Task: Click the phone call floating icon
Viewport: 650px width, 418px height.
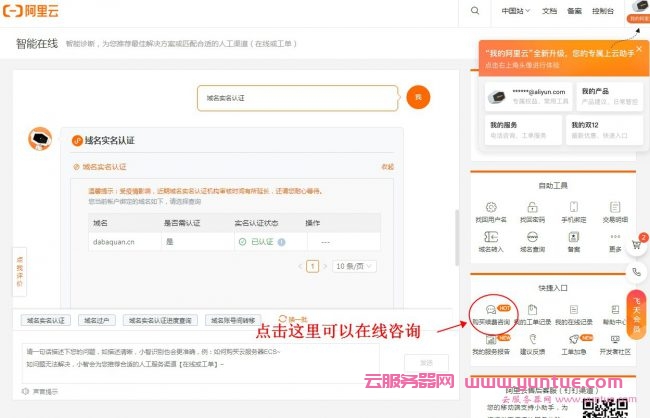Action: click(638, 272)
